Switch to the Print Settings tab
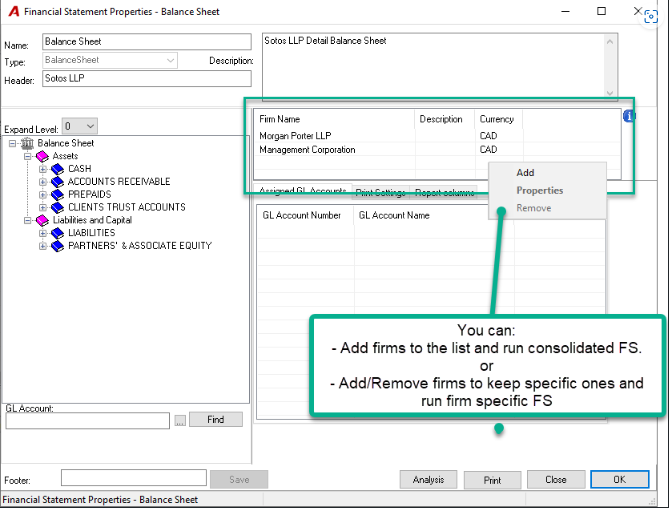 380,193
